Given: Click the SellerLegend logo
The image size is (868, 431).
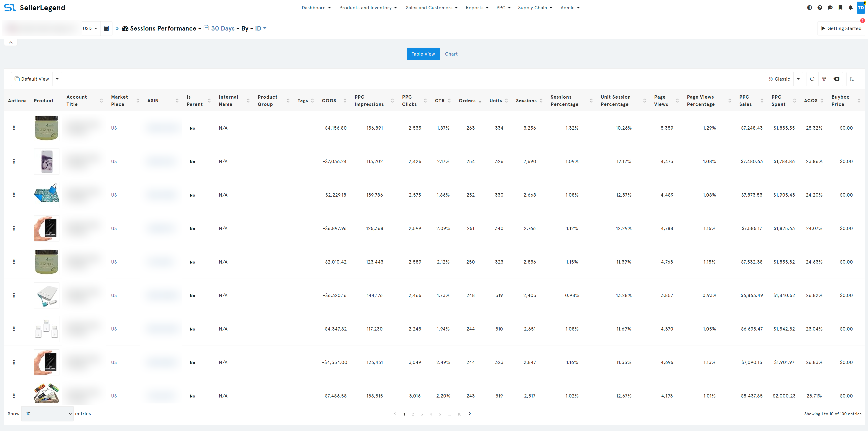Looking at the screenshot, I should [x=34, y=8].
